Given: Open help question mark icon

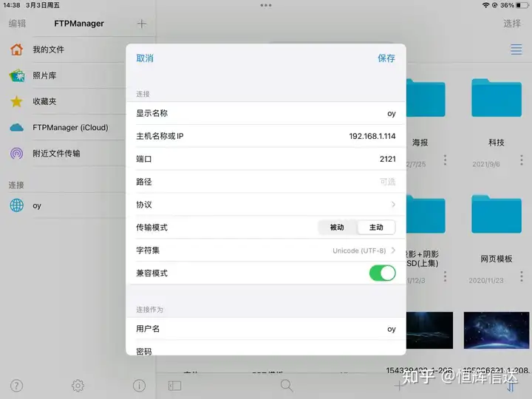Looking at the screenshot, I should [16, 386].
